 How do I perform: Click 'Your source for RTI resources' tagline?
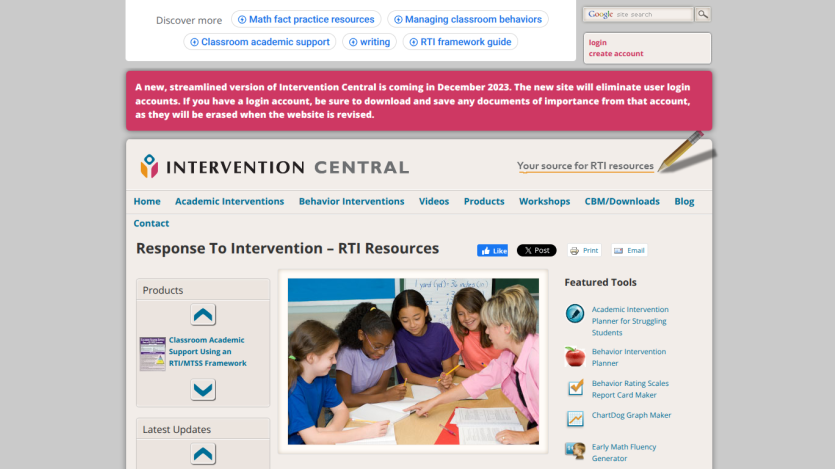[585, 166]
